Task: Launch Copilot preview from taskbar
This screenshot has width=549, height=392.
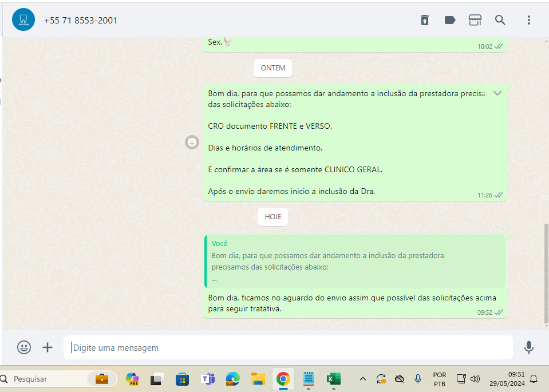Action: [x=132, y=379]
